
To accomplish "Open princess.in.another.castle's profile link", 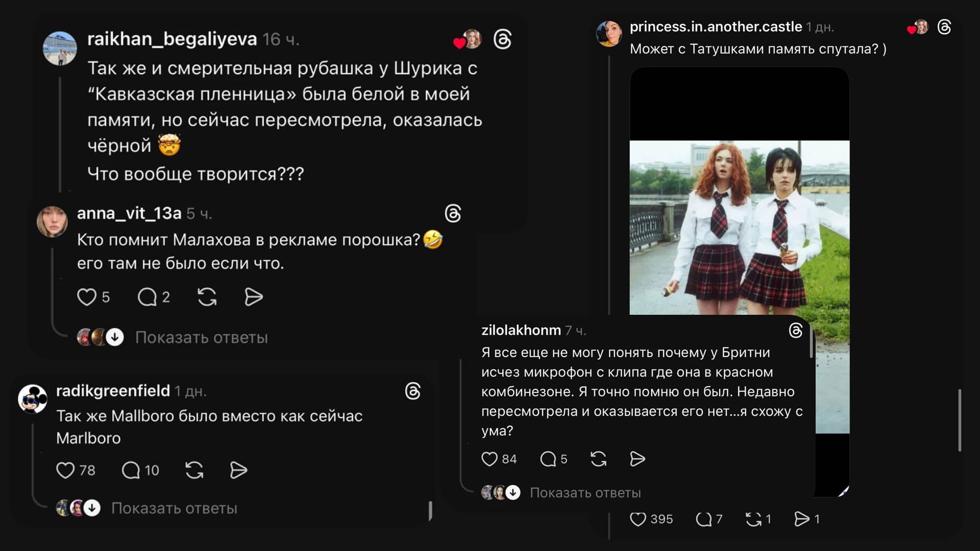I will pos(716,27).
